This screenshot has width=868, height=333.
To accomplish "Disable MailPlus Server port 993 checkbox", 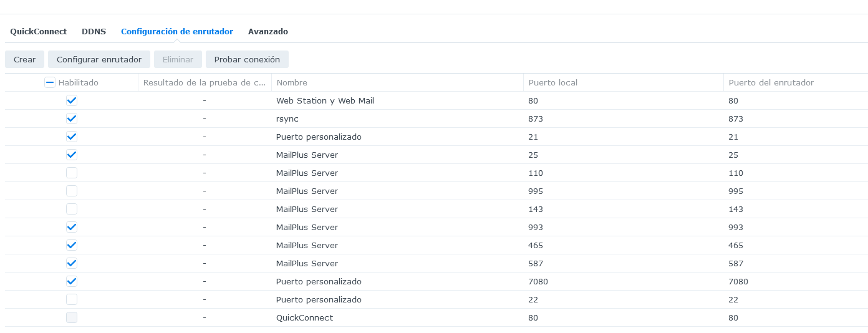I will [72, 227].
